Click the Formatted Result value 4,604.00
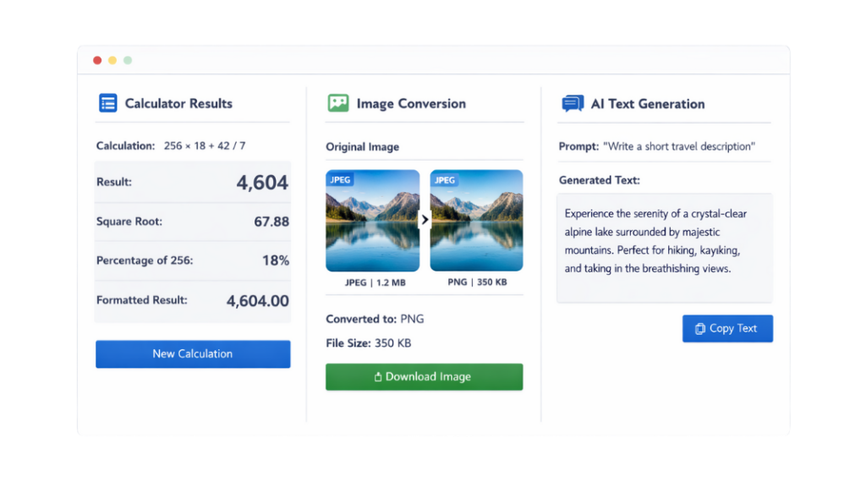 click(x=257, y=300)
